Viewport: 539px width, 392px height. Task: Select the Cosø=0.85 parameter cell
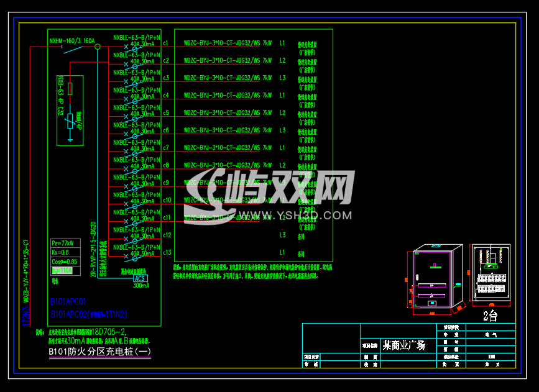66,262
